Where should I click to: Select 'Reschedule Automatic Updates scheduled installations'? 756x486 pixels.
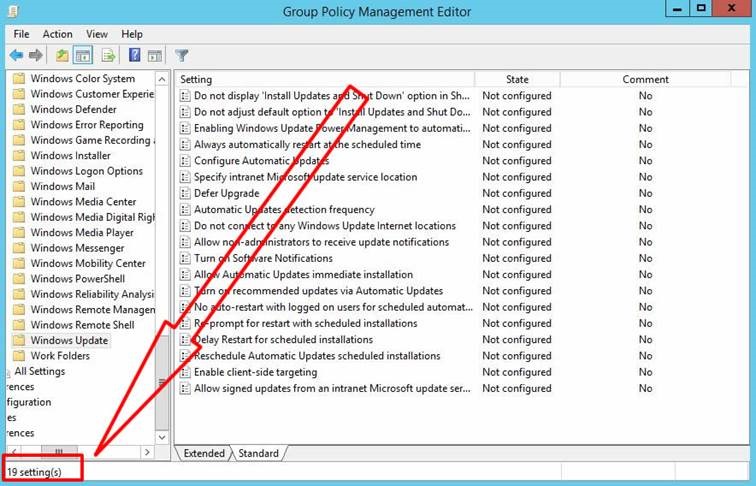point(317,356)
